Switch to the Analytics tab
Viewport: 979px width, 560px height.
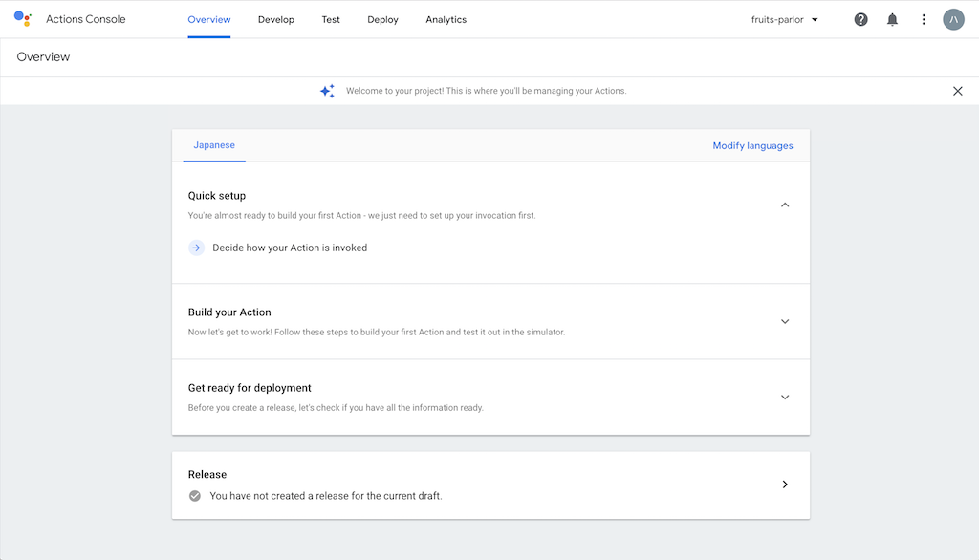[x=446, y=19]
